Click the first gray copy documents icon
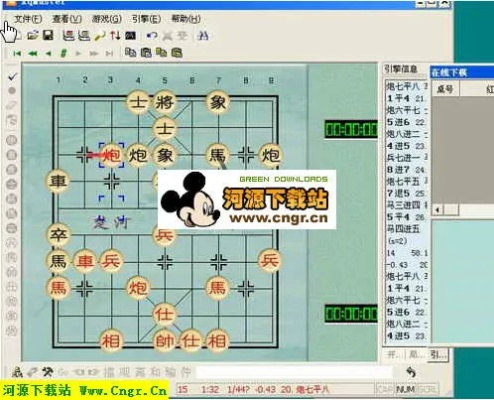The height and width of the screenshot is (400, 494). pos(130,53)
